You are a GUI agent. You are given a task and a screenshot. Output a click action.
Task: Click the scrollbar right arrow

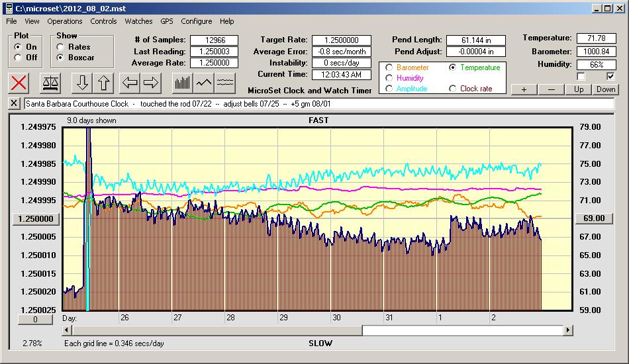(x=567, y=330)
